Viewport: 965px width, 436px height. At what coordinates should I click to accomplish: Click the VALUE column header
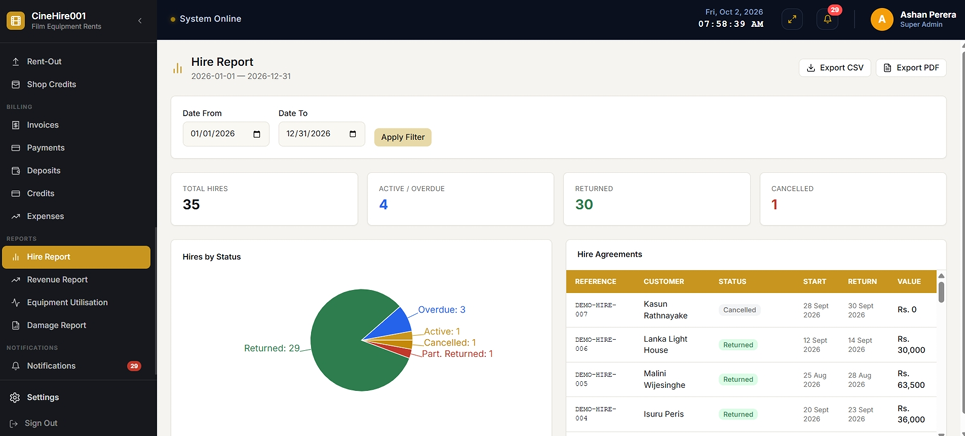tap(909, 281)
